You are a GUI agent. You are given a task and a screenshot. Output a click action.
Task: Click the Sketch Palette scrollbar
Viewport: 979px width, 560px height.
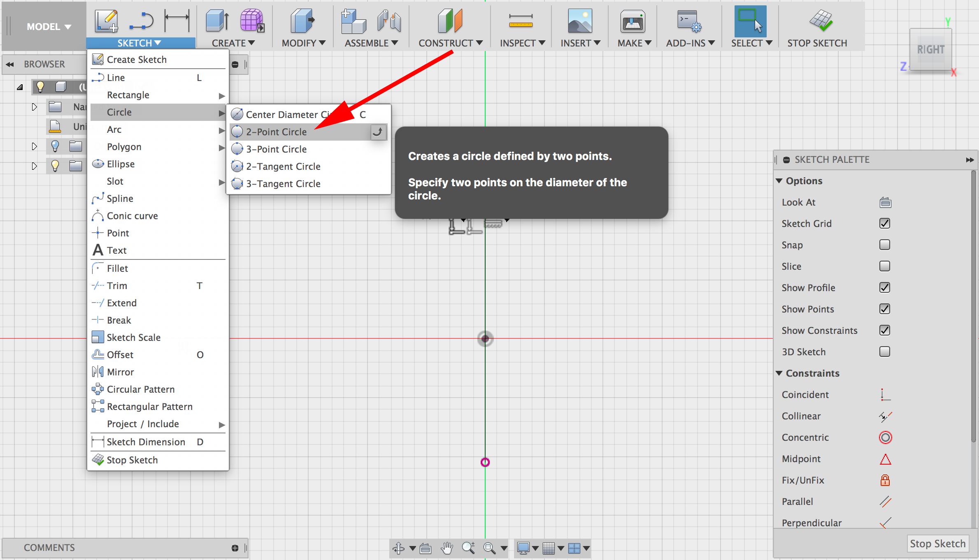point(973,306)
